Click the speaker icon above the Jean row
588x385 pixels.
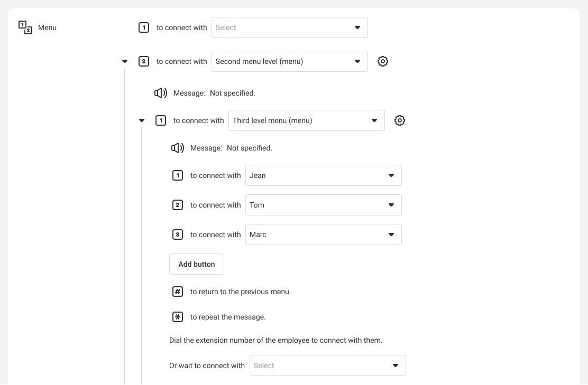coord(178,148)
